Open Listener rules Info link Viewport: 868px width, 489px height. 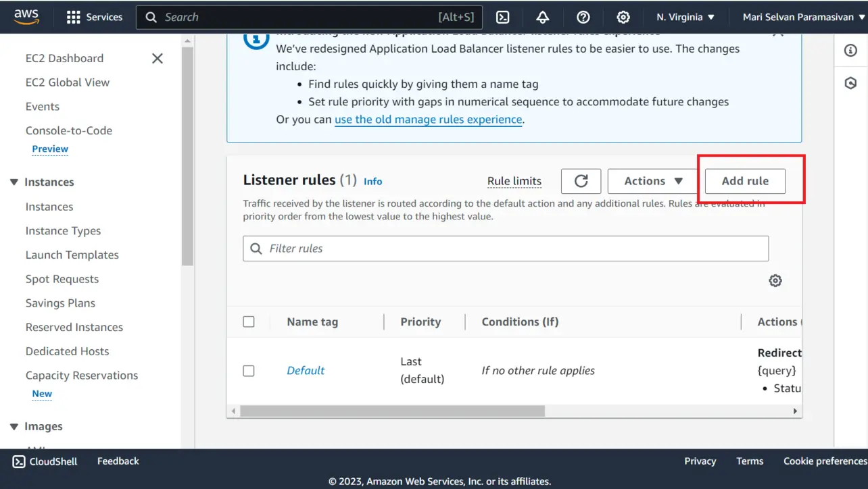coord(373,182)
